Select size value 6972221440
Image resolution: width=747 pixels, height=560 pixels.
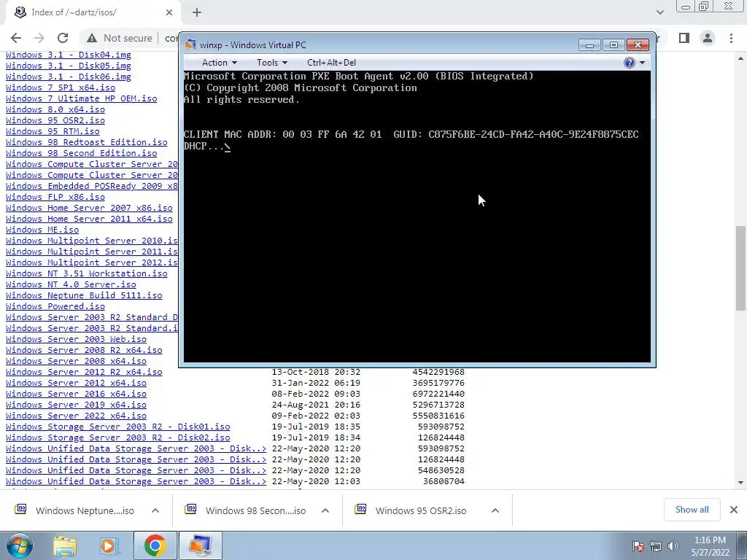tap(438, 394)
